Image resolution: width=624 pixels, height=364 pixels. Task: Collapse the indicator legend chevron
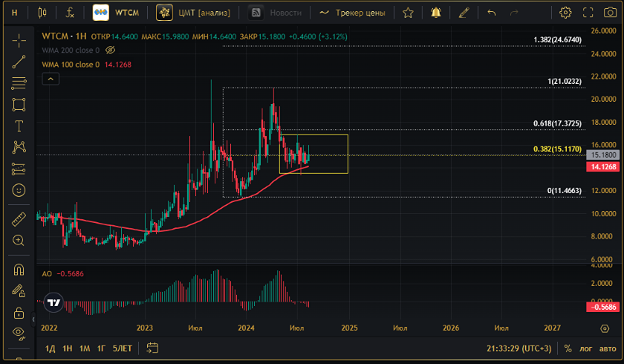coord(50,79)
